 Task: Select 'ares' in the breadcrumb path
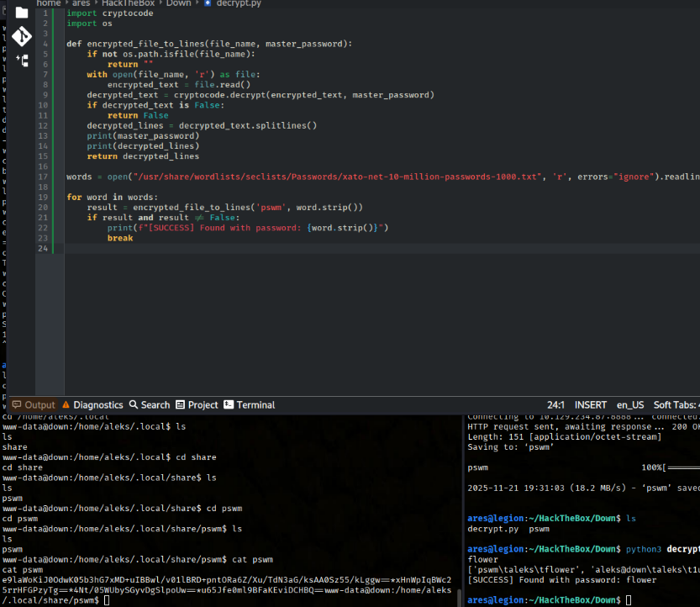pyautogui.click(x=82, y=3)
